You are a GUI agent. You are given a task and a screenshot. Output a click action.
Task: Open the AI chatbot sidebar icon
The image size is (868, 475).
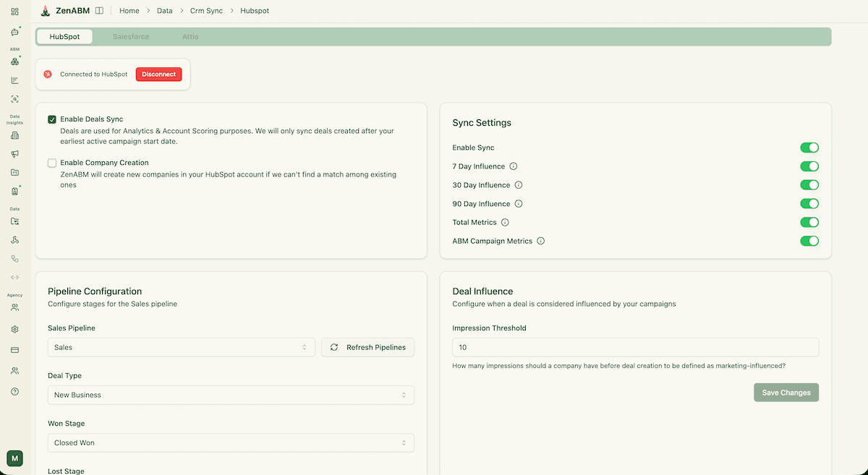point(15,32)
